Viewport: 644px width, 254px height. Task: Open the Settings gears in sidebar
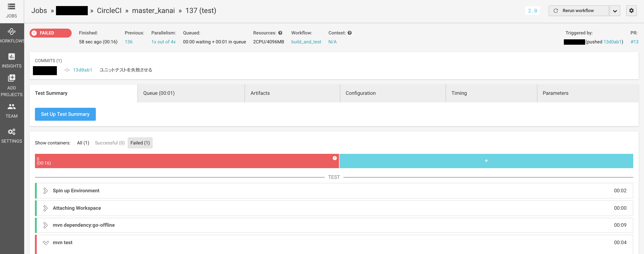click(11, 135)
